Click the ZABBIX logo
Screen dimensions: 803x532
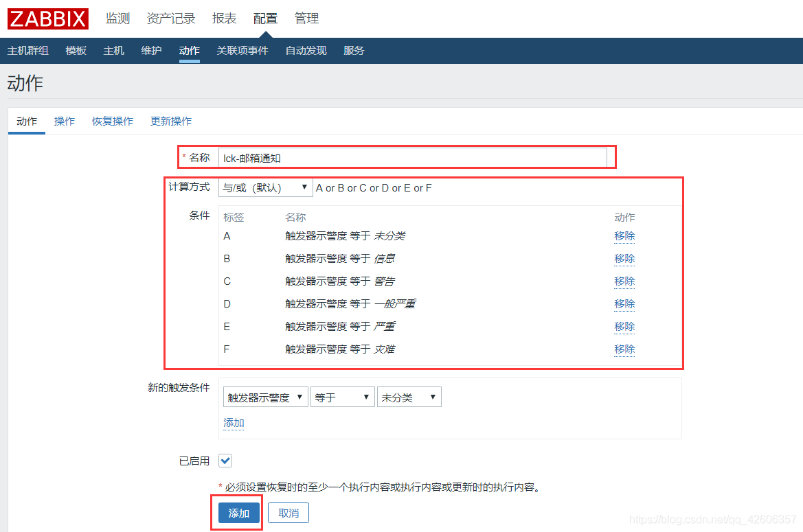point(47,19)
